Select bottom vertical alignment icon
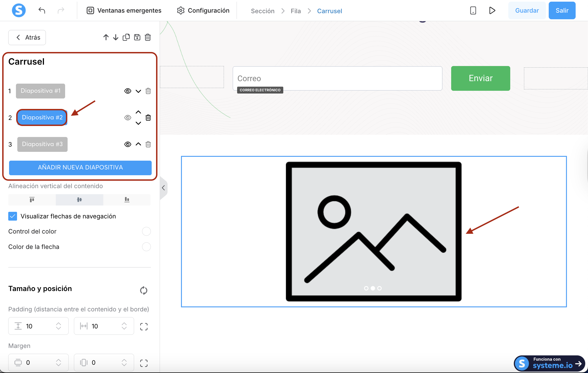This screenshot has width=588, height=373. (x=127, y=200)
